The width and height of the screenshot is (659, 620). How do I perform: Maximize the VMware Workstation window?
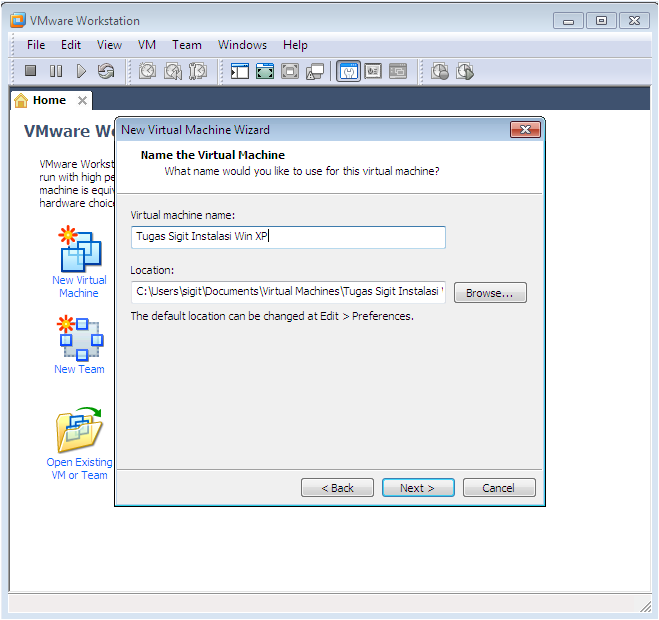coord(601,21)
